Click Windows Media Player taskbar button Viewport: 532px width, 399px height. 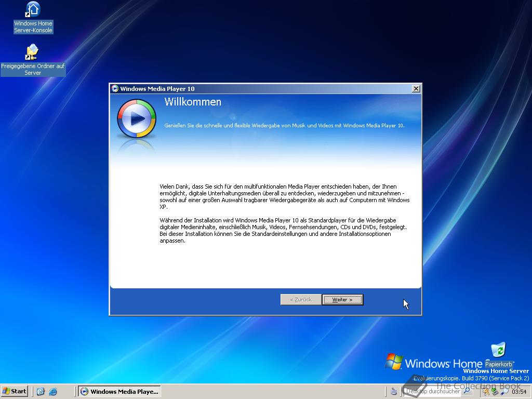(x=119, y=392)
